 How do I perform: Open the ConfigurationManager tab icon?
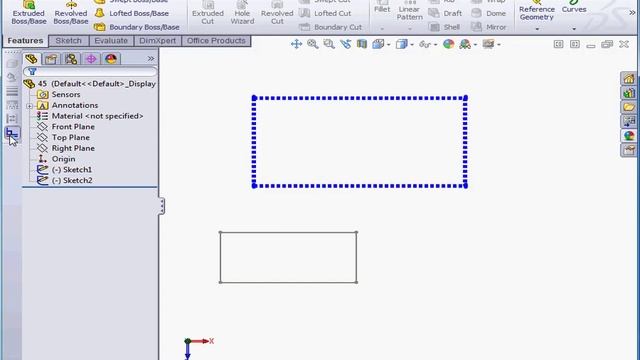71,59
